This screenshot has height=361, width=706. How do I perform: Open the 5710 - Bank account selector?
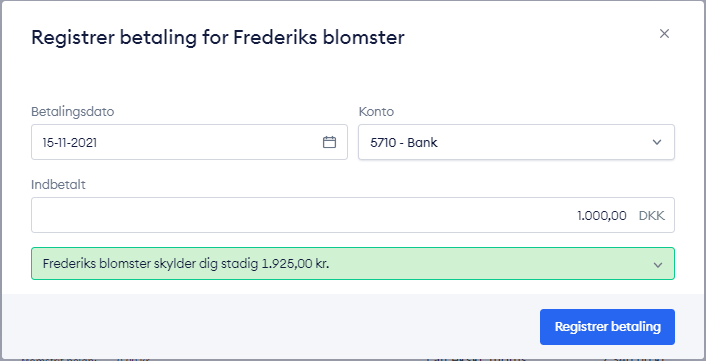[516, 142]
